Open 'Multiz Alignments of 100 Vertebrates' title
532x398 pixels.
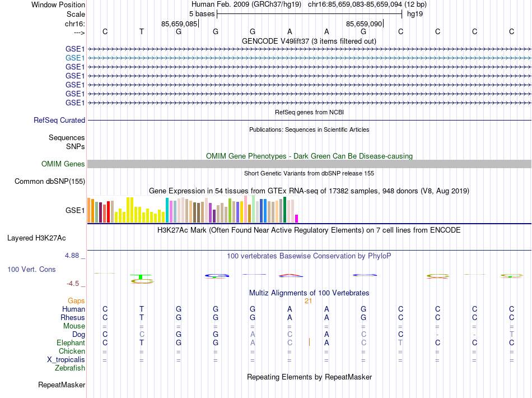309,293
